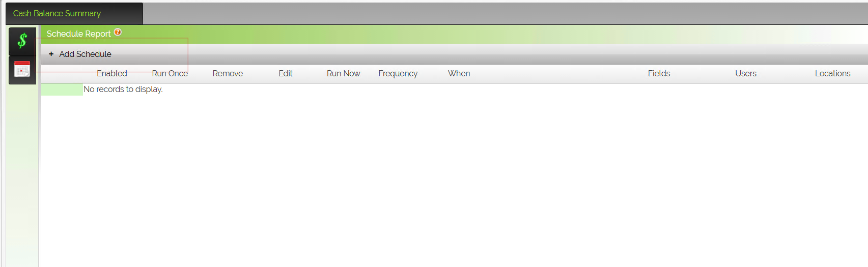
Task: Select the Run Now column header
Action: point(344,74)
